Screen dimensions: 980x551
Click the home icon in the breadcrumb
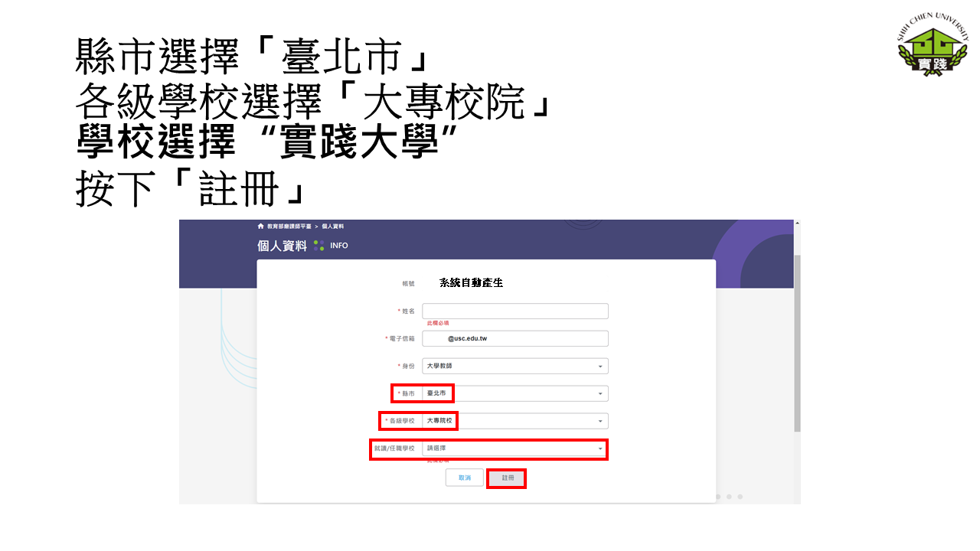coord(261,227)
